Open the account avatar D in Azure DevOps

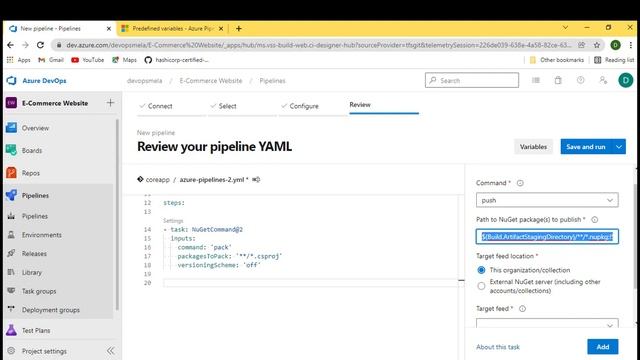[625, 80]
